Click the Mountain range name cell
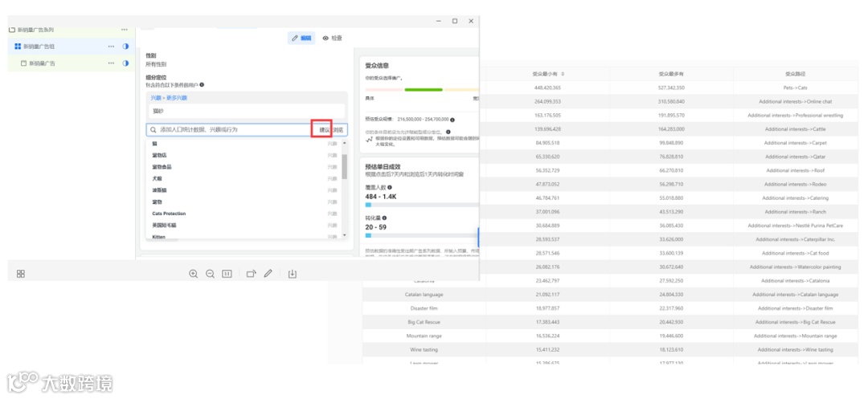The height and width of the screenshot is (399, 868). 424,336
